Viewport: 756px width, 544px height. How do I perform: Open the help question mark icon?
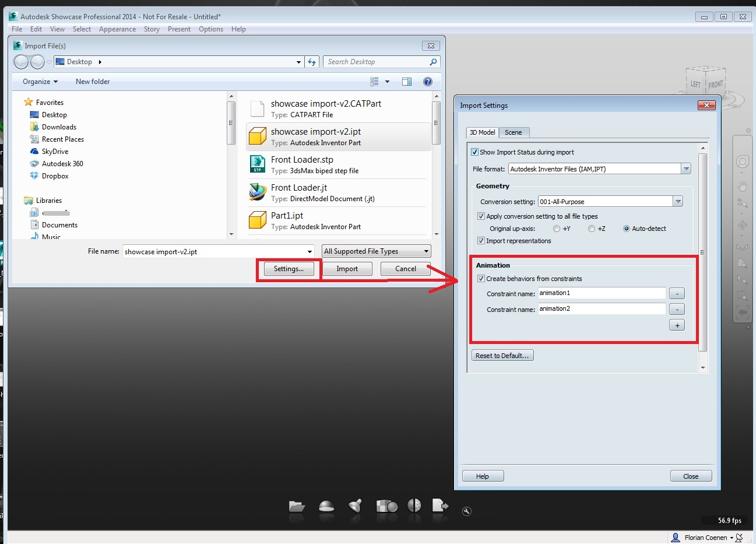pyautogui.click(x=428, y=82)
